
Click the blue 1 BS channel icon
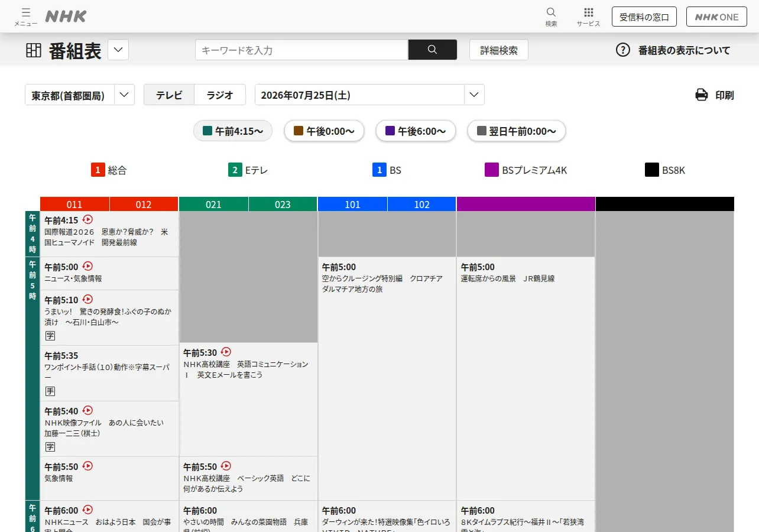(379, 170)
